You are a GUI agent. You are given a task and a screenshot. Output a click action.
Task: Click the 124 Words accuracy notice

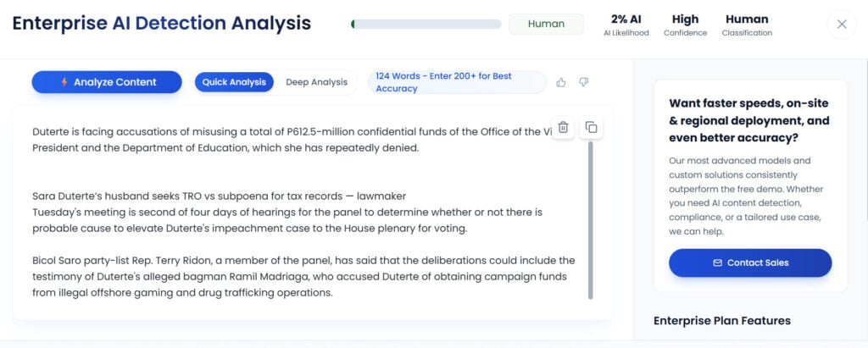pos(456,82)
